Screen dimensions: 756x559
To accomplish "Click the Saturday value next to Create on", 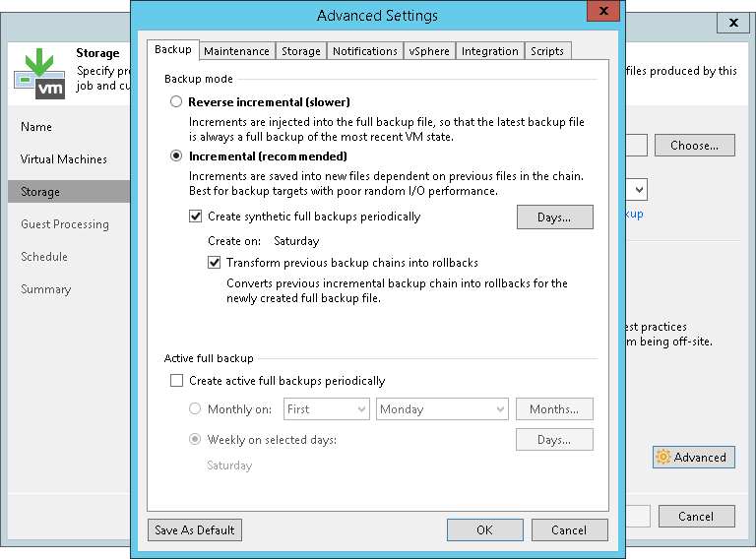I will pyautogui.click(x=296, y=241).
